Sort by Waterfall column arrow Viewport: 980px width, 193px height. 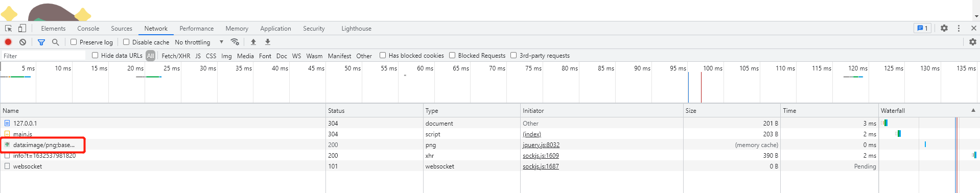coord(973,110)
